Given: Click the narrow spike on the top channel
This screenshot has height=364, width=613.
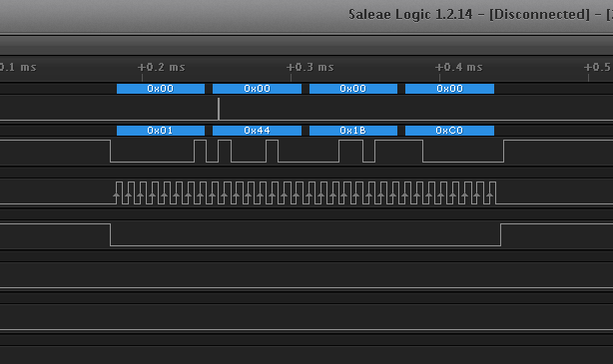Looking at the screenshot, I should click(x=219, y=109).
